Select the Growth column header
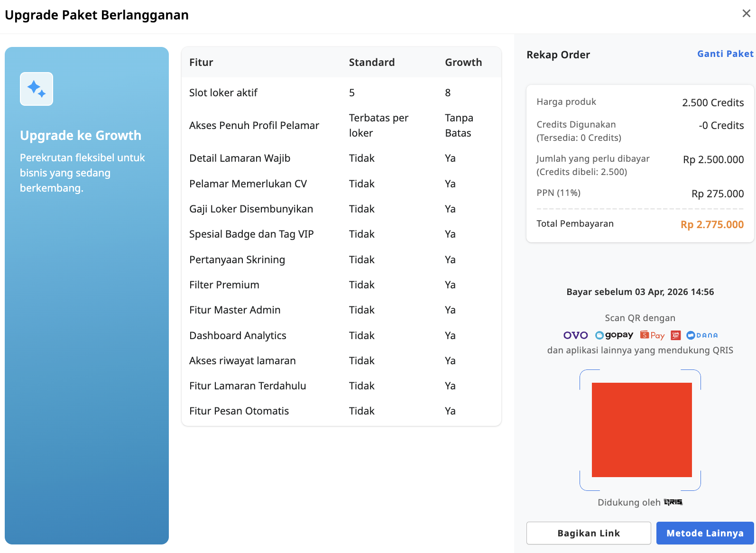The height and width of the screenshot is (553, 756). pos(463,62)
